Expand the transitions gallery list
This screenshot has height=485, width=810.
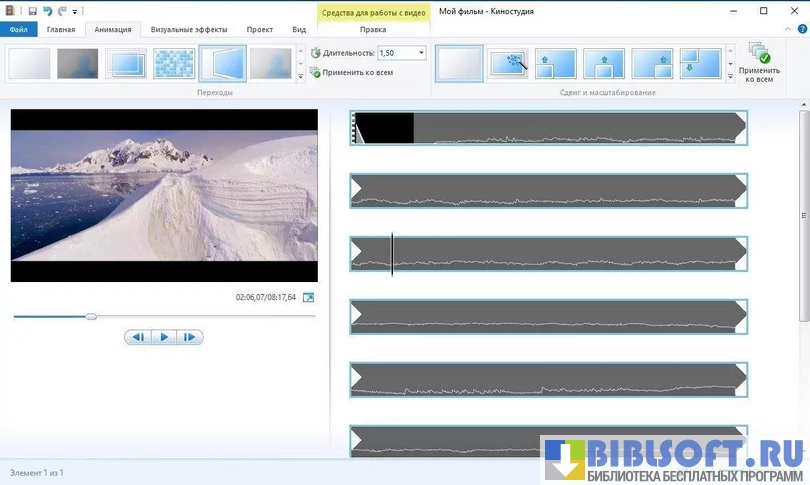tap(301, 76)
